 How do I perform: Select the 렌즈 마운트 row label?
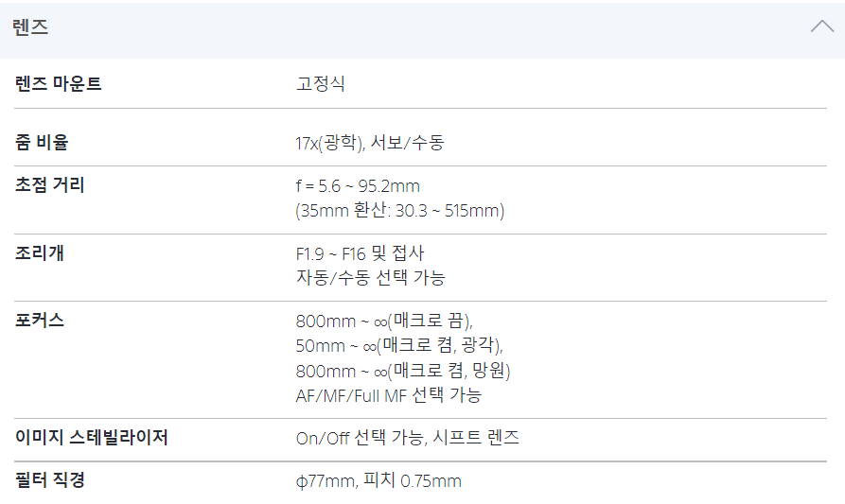[59, 84]
